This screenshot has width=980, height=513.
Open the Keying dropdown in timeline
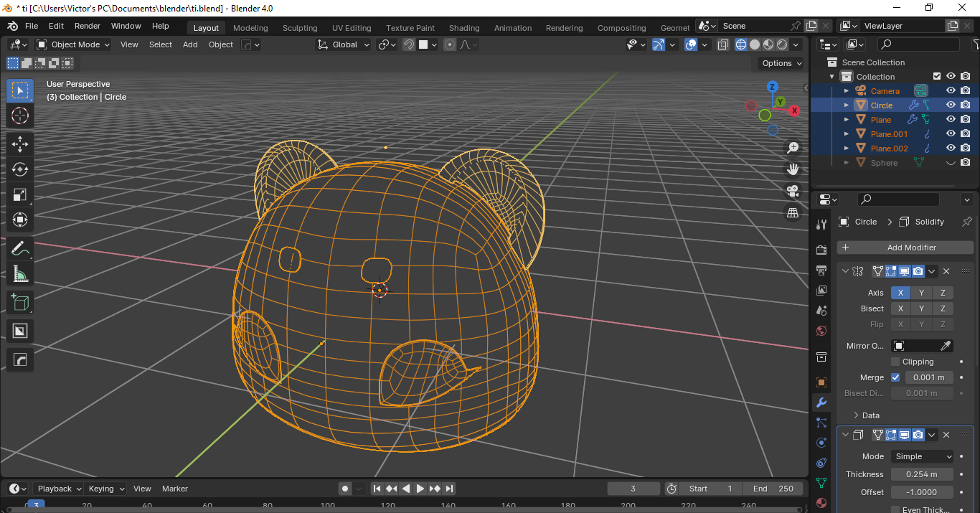click(x=105, y=489)
